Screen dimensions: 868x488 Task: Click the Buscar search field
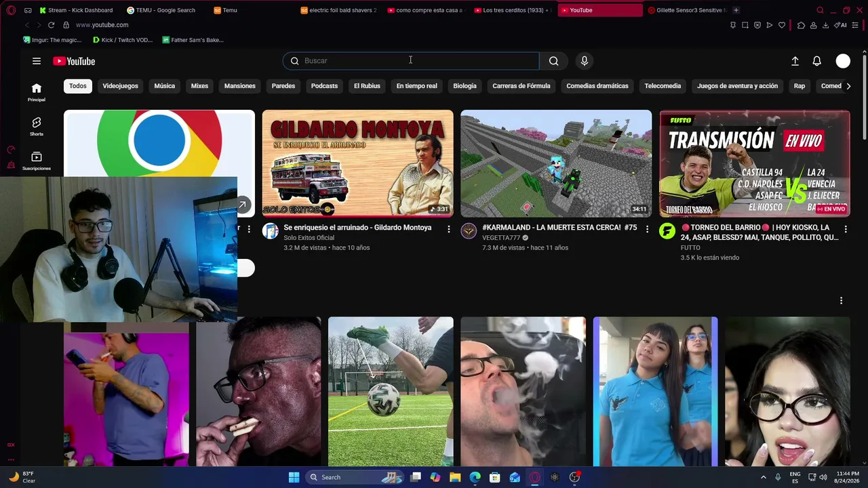click(411, 61)
